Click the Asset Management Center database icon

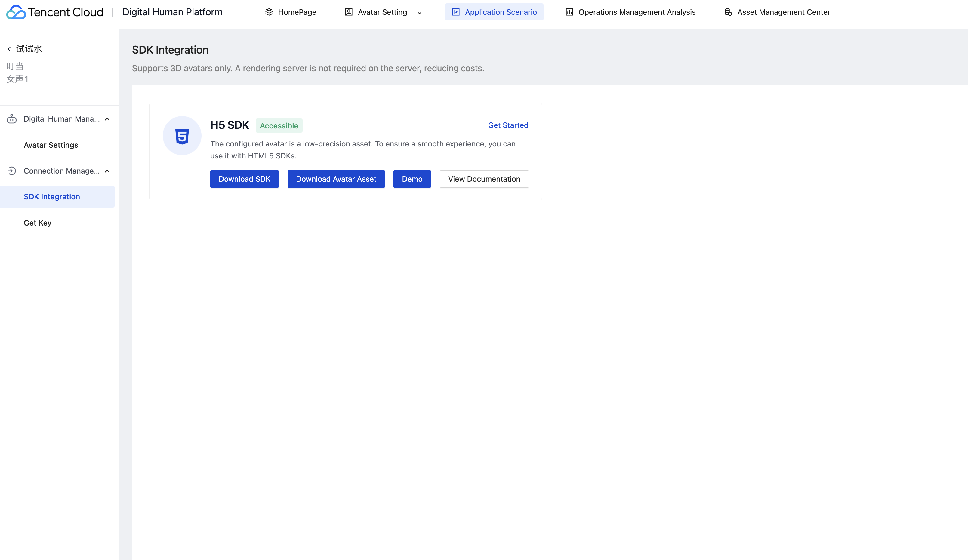728,12
